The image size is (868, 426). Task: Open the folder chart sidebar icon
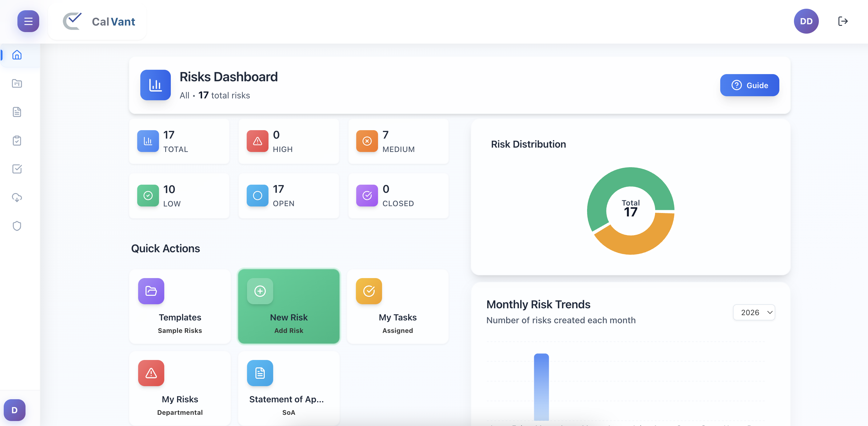[x=17, y=83]
